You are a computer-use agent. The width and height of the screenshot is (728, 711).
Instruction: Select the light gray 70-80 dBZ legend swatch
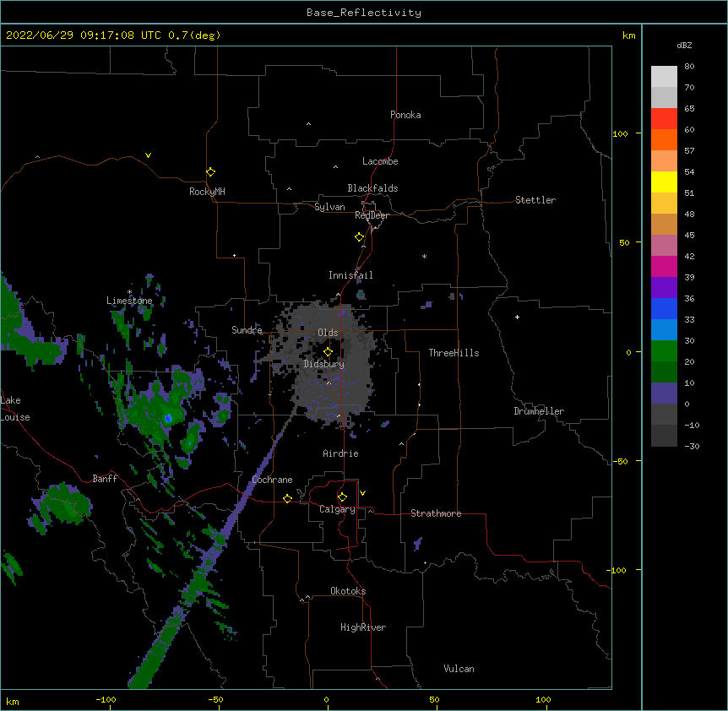[x=664, y=77]
